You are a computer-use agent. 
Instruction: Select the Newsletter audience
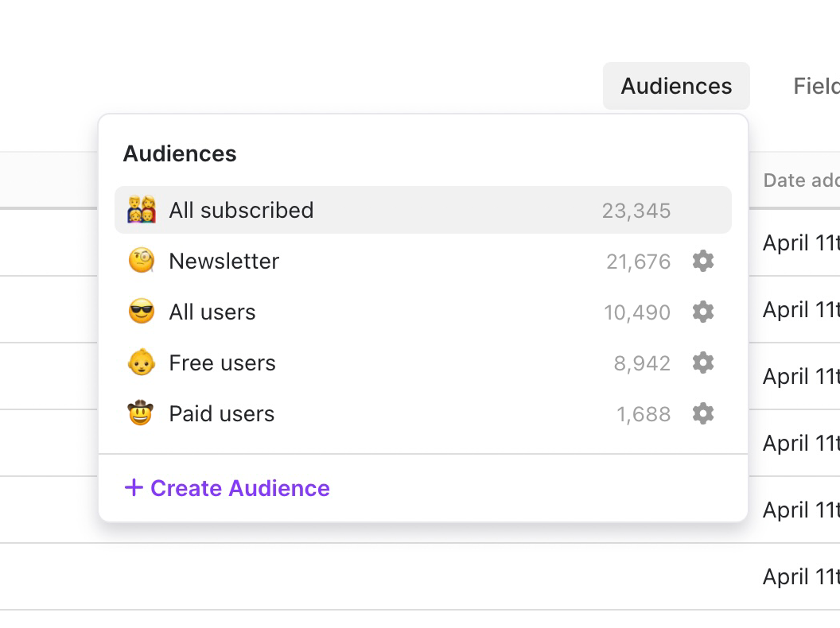[224, 261]
